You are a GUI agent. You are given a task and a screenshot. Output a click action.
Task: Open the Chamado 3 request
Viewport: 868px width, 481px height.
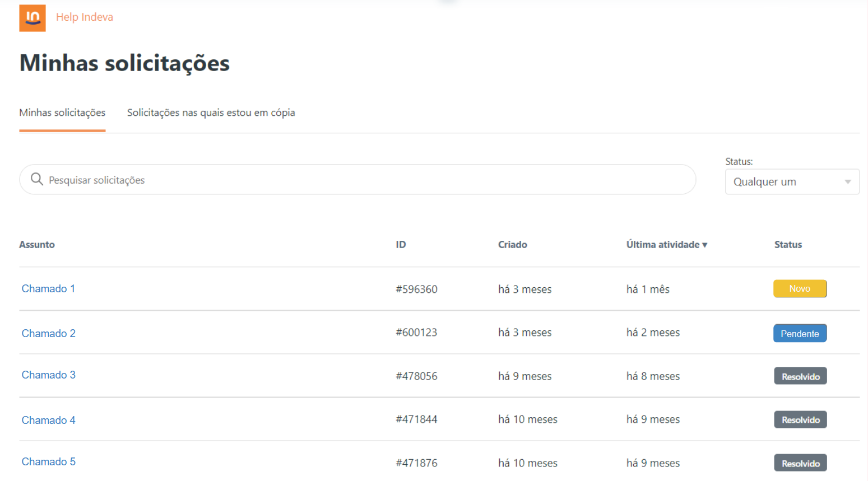[48, 375]
